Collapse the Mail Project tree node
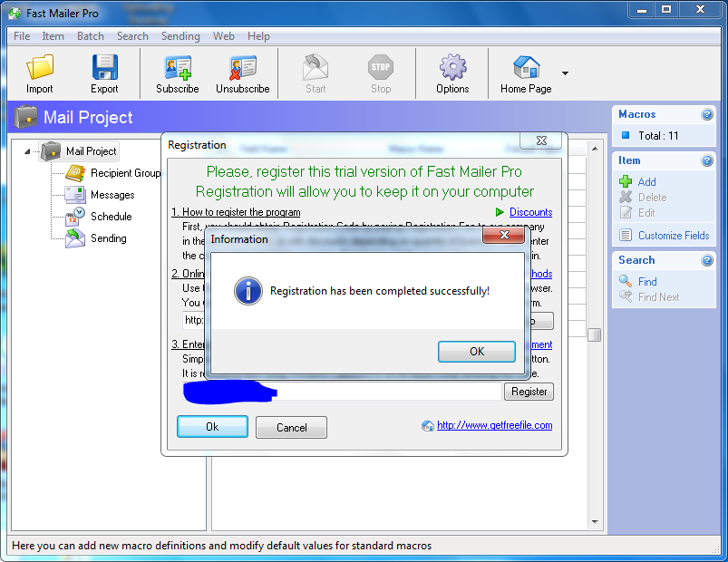Screen dimensions: 728x562 click(x=27, y=151)
